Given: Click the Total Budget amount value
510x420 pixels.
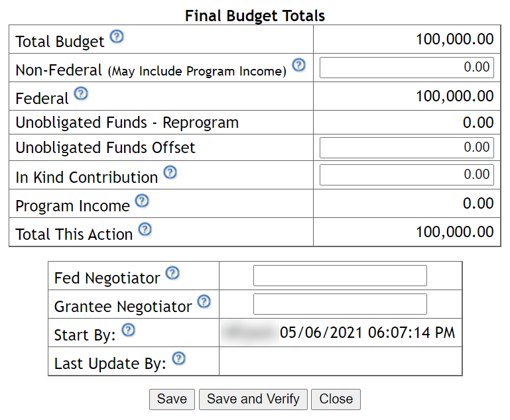Looking at the screenshot, I should [454, 39].
